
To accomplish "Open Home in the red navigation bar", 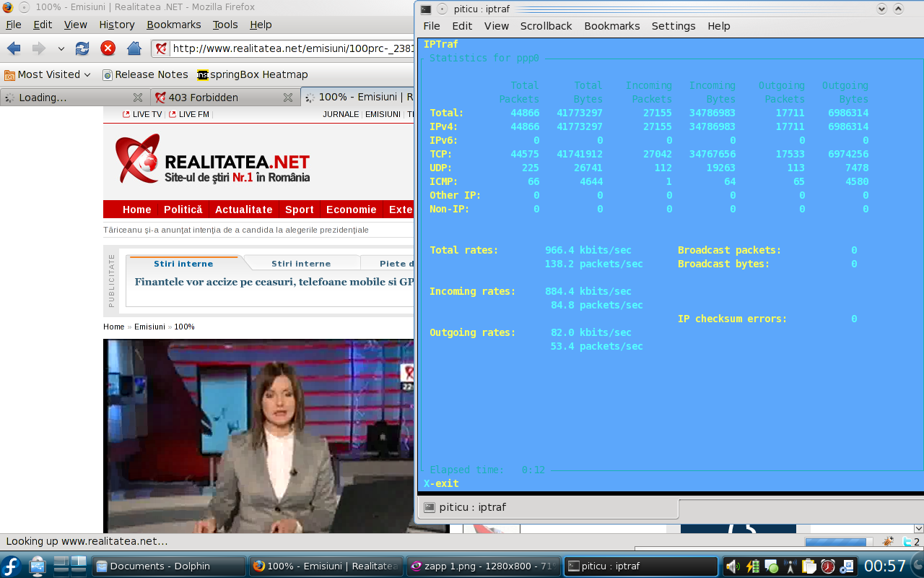I will 137,210.
